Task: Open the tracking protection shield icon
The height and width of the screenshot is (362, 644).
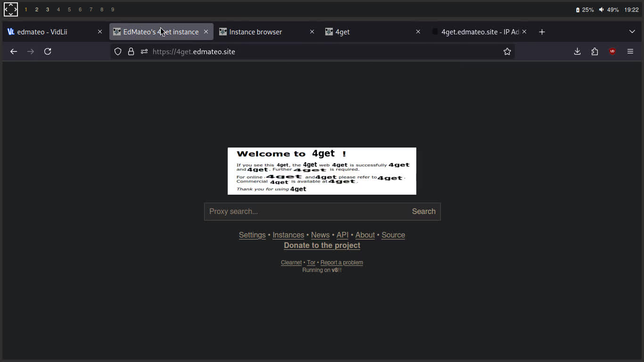Action: [x=118, y=51]
